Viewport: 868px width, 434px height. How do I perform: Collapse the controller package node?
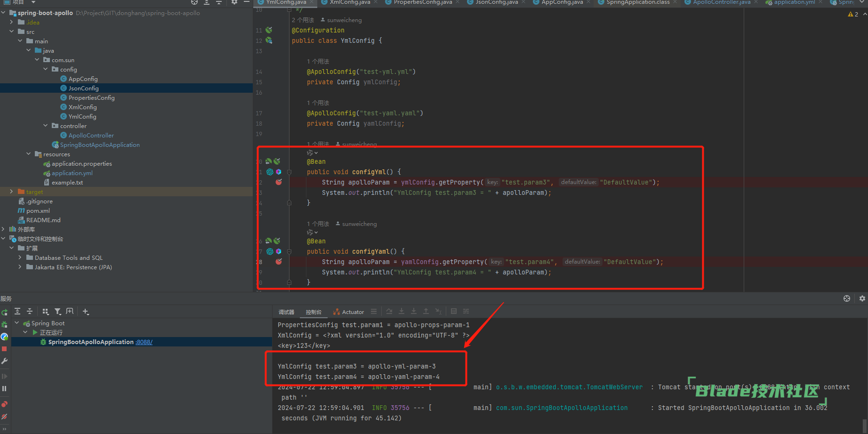(x=45, y=126)
